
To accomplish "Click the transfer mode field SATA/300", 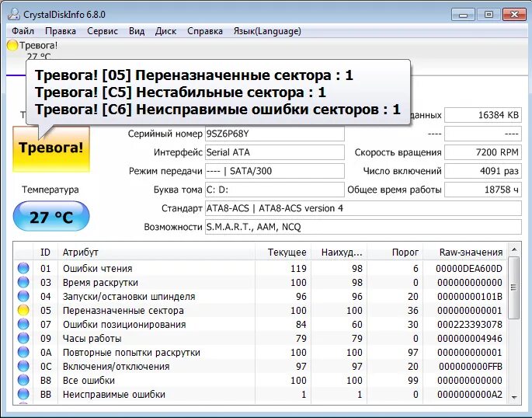I will point(274,171).
